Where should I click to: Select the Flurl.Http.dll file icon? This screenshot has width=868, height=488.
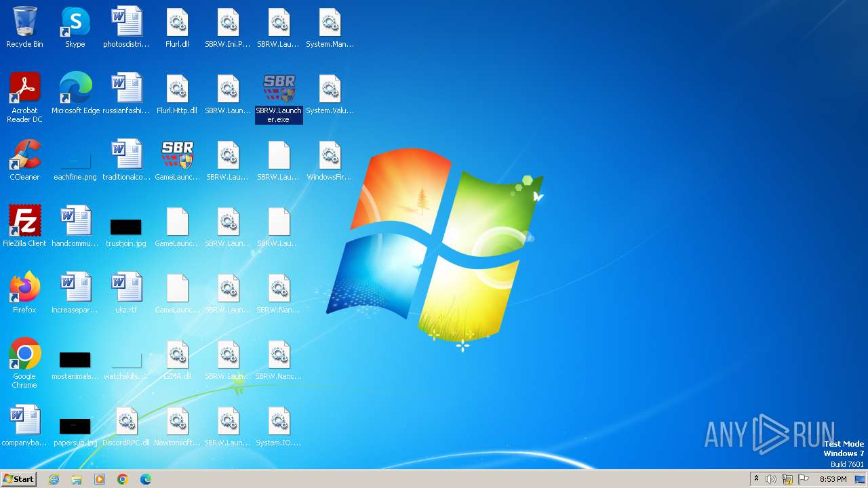pyautogui.click(x=178, y=94)
